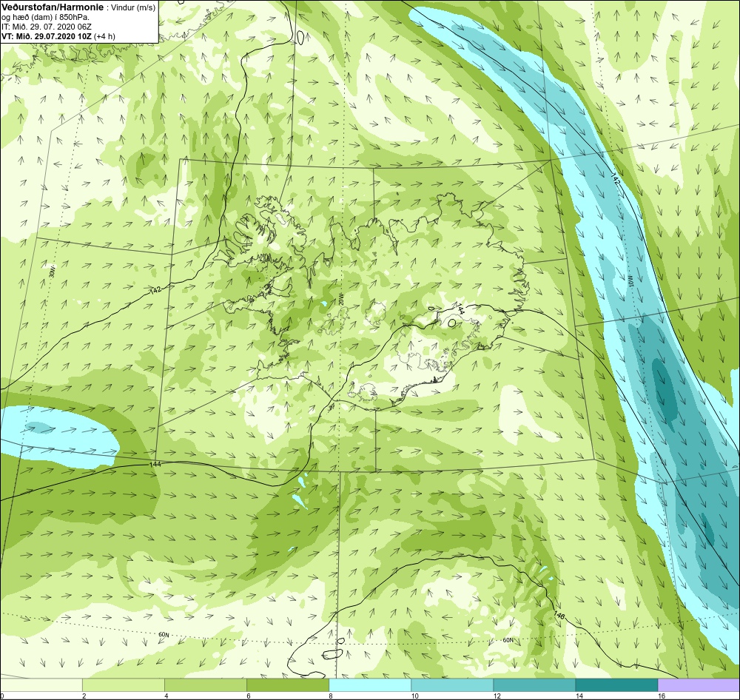Click the teal 12–14 m/s legend swatch
The image size is (740, 700).
click(x=534, y=685)
